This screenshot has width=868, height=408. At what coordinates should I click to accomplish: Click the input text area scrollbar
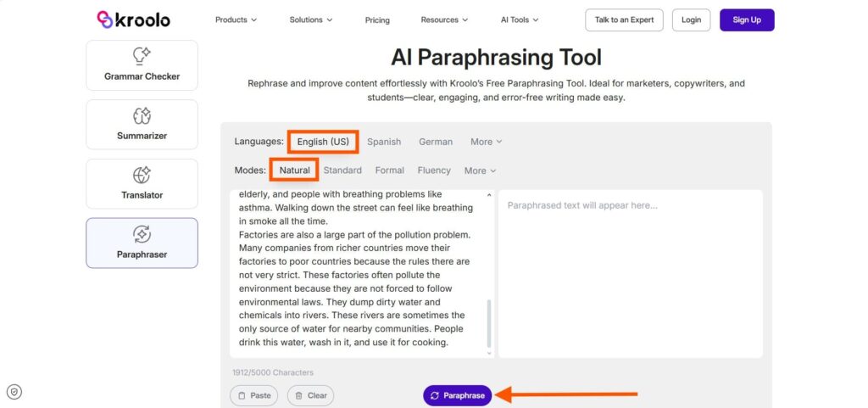click(x=489, y=322)
